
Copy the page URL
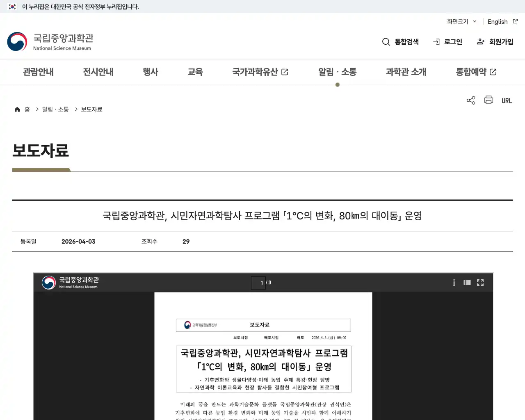coord(507,100)
